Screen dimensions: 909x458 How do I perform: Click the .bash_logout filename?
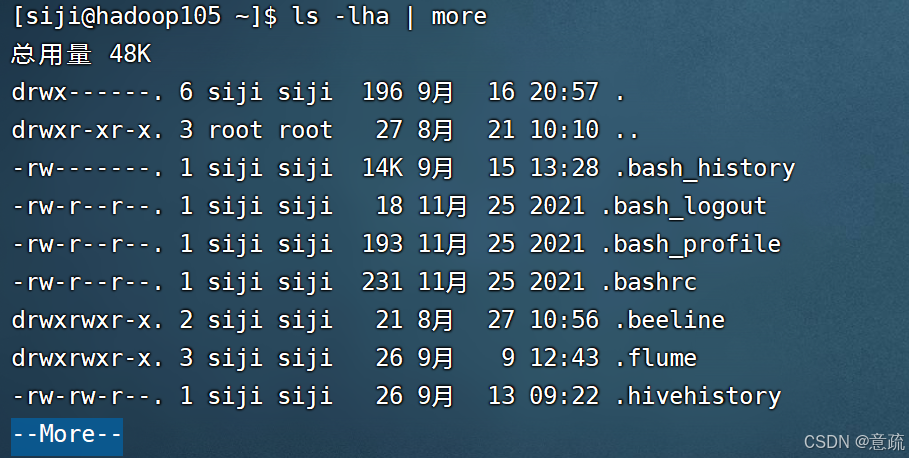[684, 207]
